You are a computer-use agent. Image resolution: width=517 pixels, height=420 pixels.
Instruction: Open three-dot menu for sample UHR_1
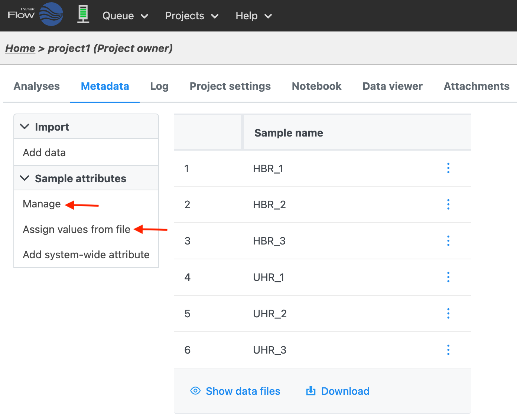tap(448, 277)
